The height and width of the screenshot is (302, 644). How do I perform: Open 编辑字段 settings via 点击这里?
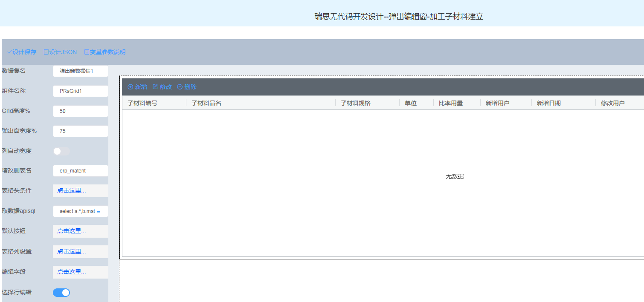coord(72,272)
